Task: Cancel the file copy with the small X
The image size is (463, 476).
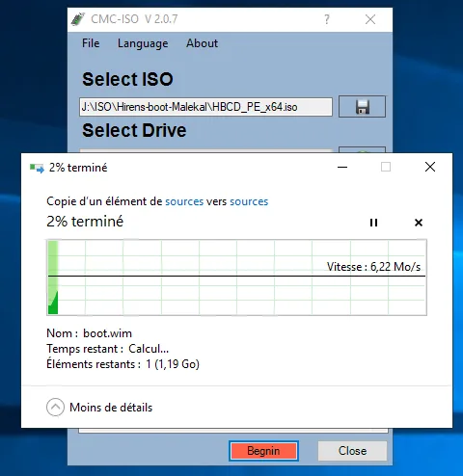Action: point(419,223)
